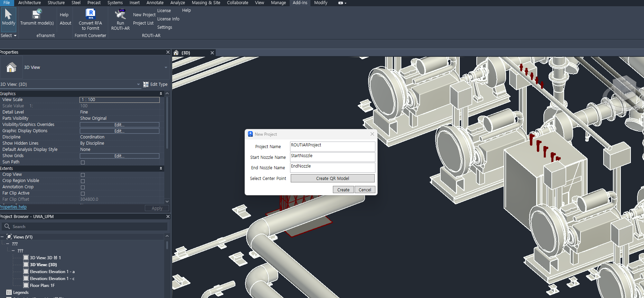644x298 pixels.
Task: Open the Properties help link
Action: click(x=13, y=207)
